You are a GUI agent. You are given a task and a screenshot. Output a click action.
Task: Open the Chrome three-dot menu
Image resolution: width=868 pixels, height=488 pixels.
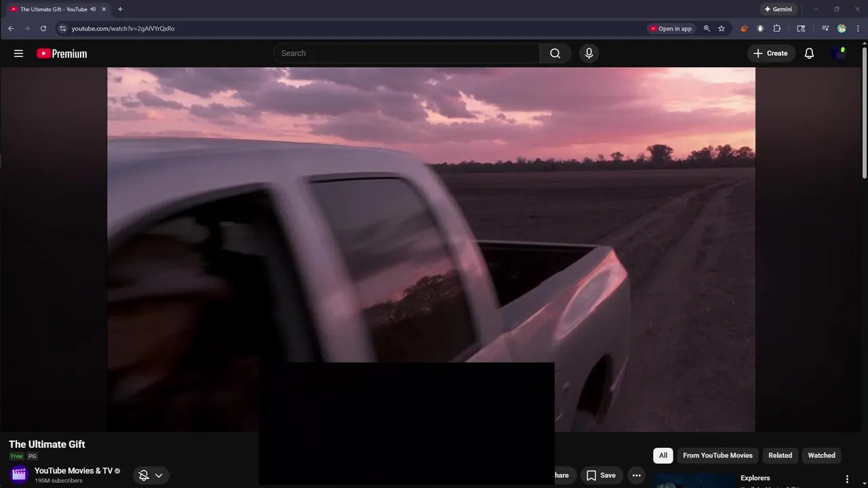pyautogui.click(x=859, y=28)
